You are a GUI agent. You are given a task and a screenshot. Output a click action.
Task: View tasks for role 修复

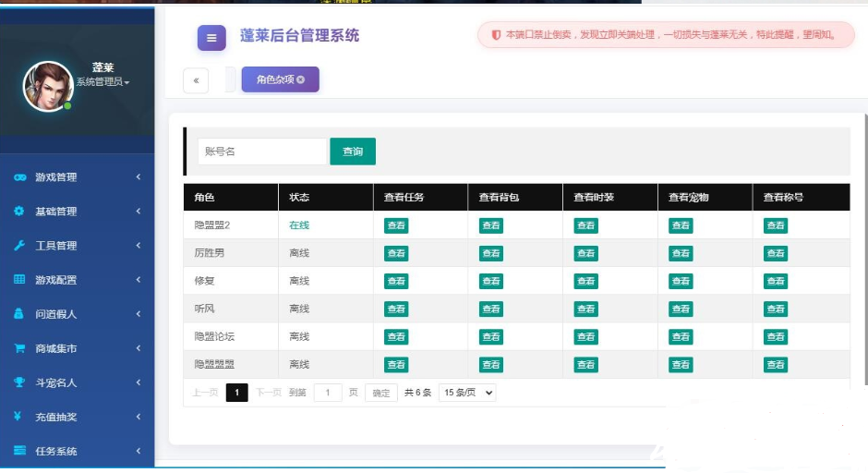[x=396, y=281]
